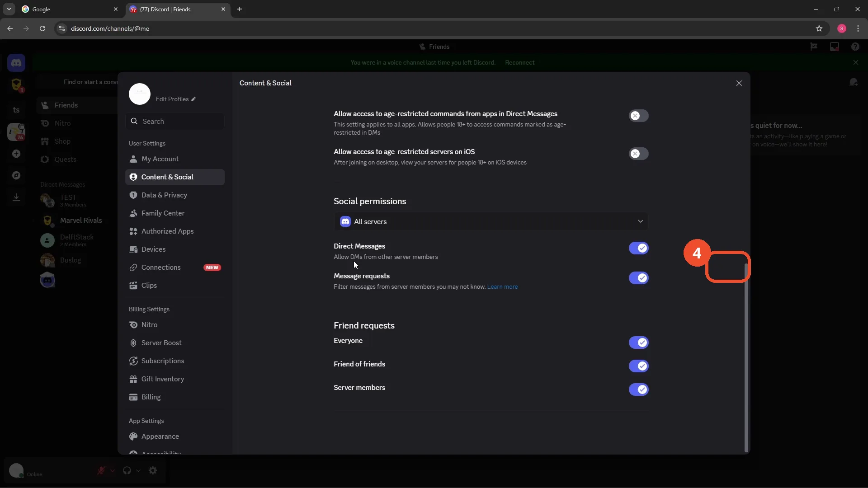Toggle age-restricted commands in Direct Messages
868x488 pixels.
click(638, 116)
